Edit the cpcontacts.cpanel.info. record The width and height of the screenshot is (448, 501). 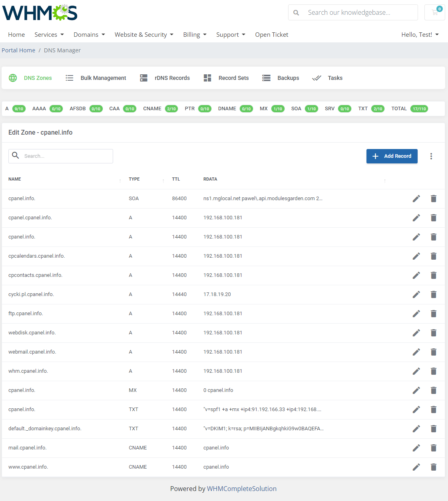coord(416,275)
